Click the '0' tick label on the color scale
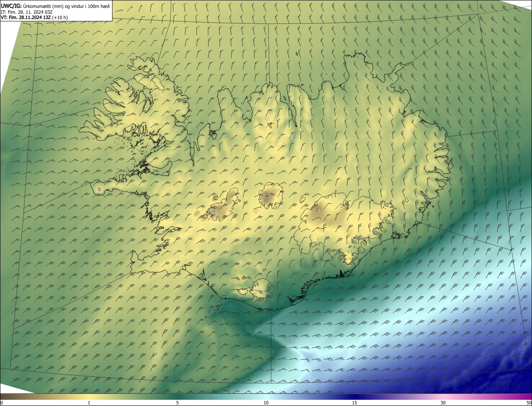The height and width of the screenshot is (406, 532). pyautogui.click(x=2, y=403)
